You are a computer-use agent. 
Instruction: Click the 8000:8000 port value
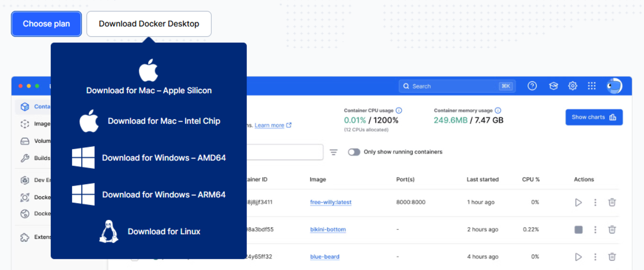point(411,202)
